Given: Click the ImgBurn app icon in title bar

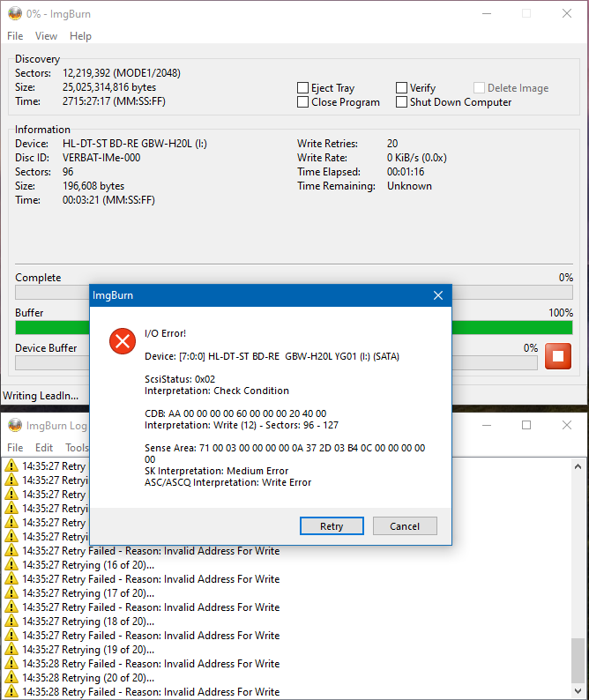Looking at the screenshot, I should click(15, 14).
